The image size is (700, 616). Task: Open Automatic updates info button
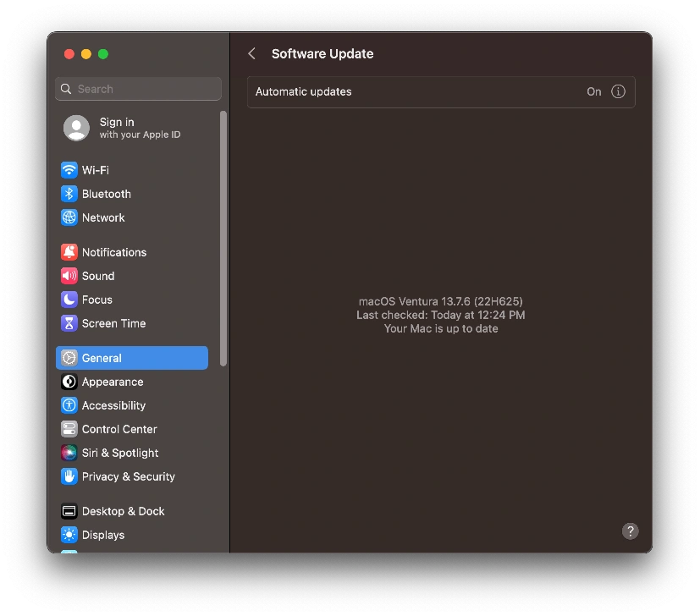tap(618, 91)
